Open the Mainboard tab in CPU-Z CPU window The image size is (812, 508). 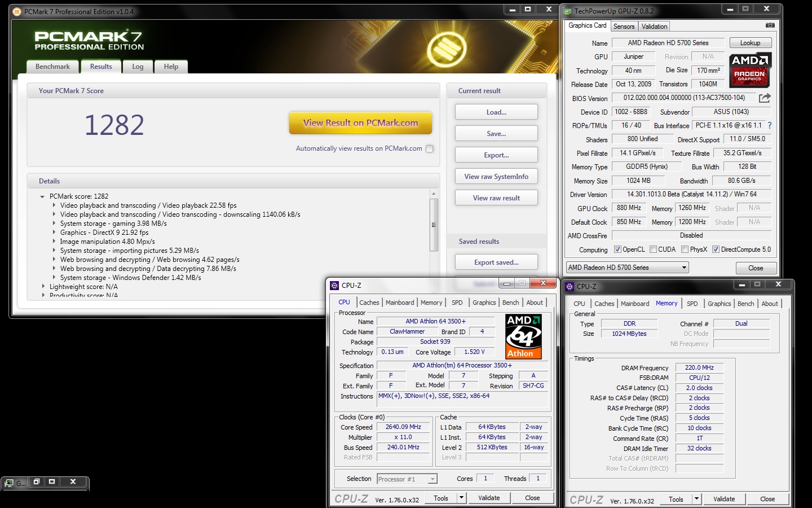coord(400,303)
